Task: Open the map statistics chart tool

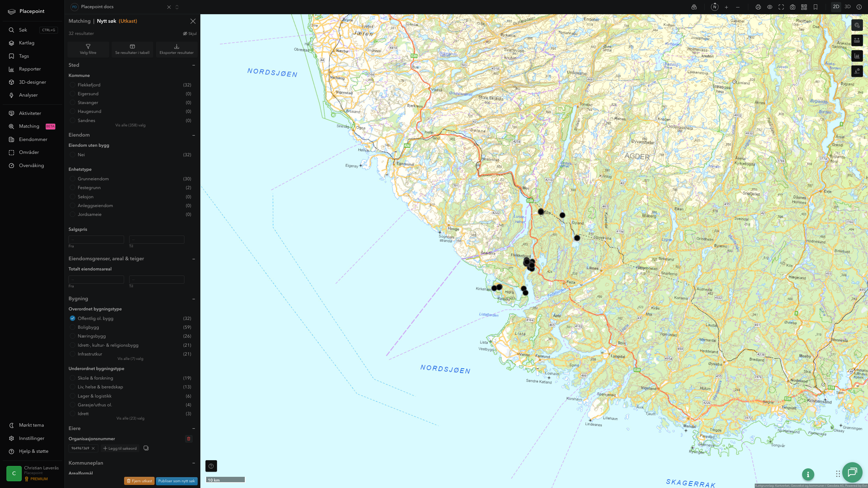Action: [x=857, y=56]
